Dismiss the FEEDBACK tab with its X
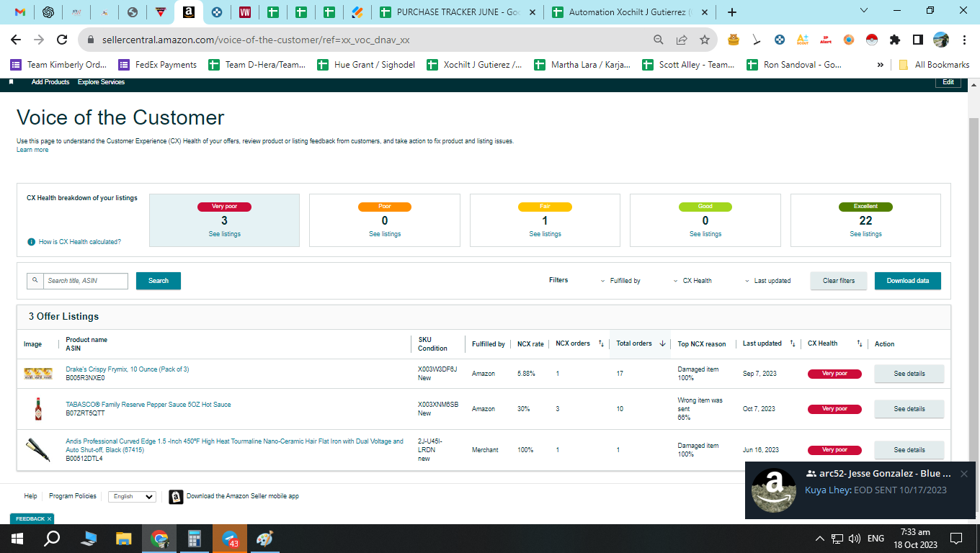 49,518
